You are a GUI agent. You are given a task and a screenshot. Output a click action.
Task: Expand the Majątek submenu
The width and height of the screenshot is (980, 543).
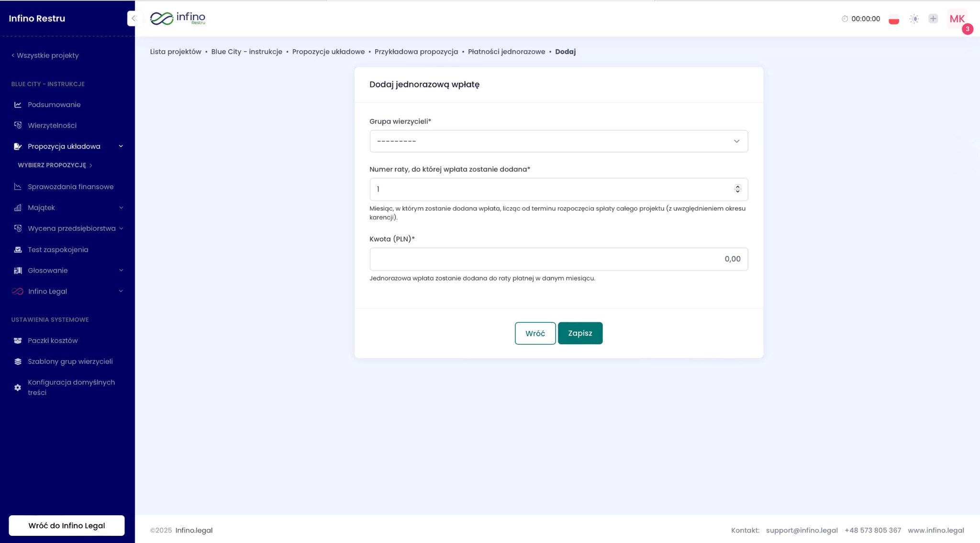coord(121,207)
